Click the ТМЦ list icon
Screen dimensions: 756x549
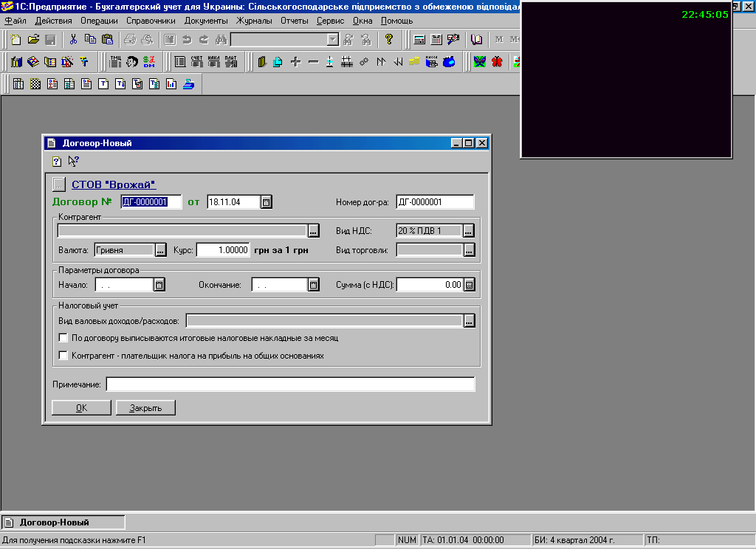[116, 62]
